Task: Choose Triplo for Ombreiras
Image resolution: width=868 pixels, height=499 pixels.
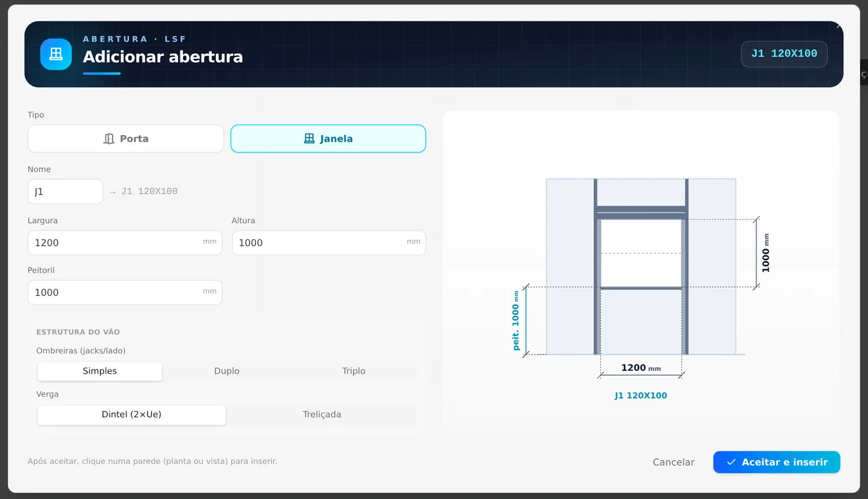Action: point(354,371)
